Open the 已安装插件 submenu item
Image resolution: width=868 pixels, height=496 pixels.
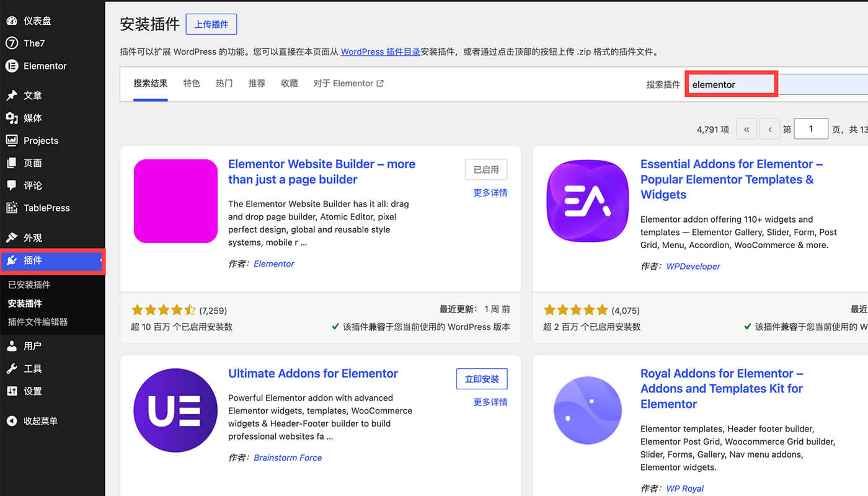pyautogui.click(x=29, y=285)
